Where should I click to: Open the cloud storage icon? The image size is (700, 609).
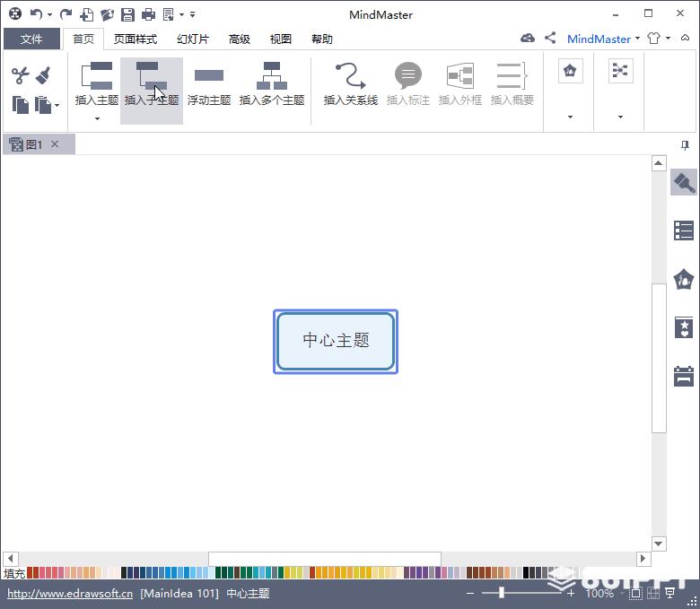point(527,39)
